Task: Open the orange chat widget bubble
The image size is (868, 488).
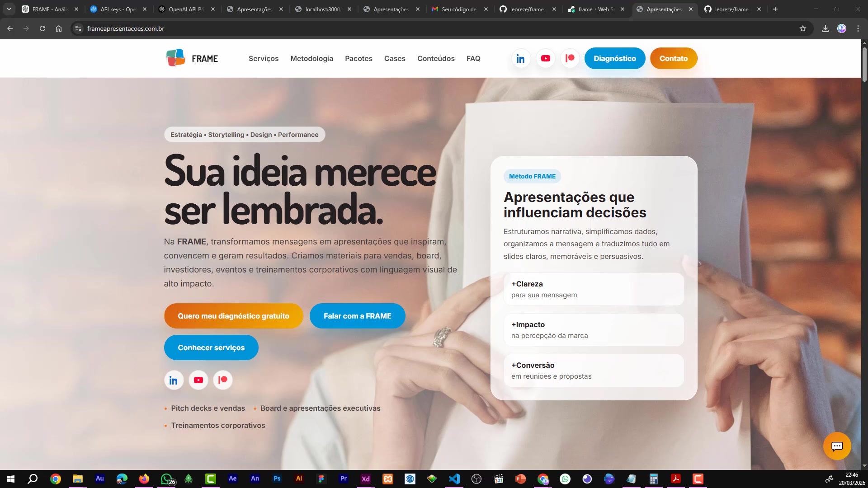Action: [x=837, y=446]
